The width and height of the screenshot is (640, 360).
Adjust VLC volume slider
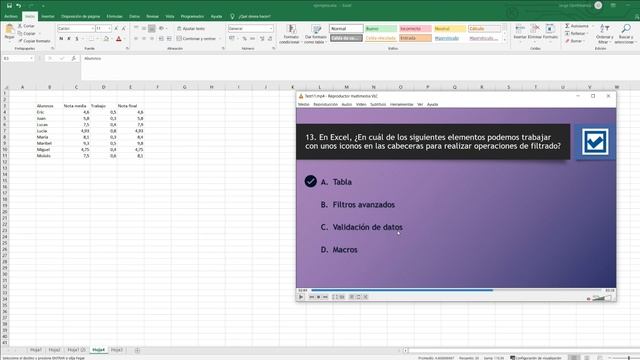click(602, 298)
